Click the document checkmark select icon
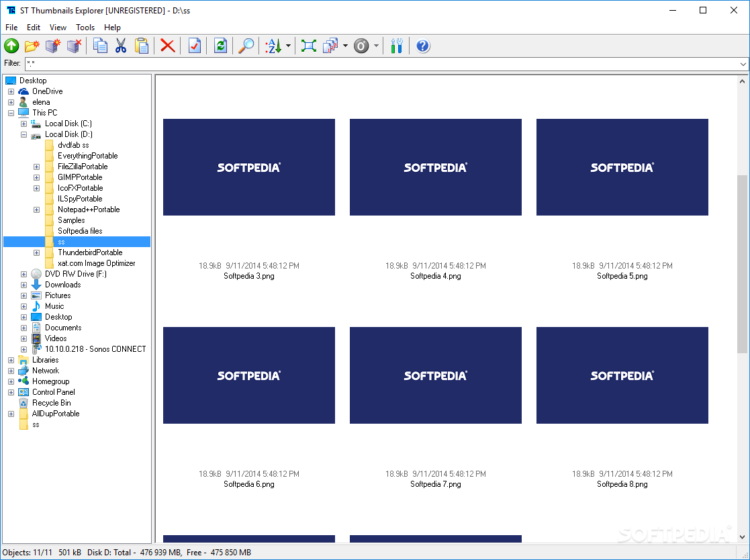Image resolution: width=750 pixels, height=560 pixels. point(194,46)
